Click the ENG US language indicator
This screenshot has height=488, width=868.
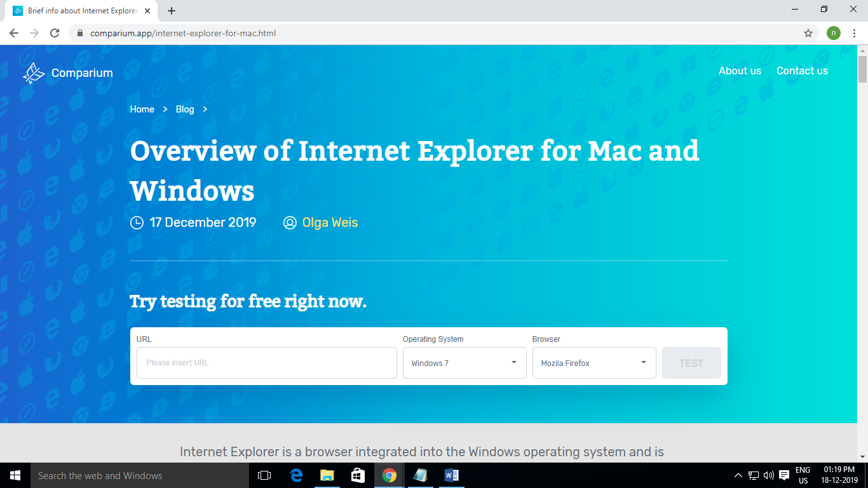pyautogui.click(x=803, y=475)
